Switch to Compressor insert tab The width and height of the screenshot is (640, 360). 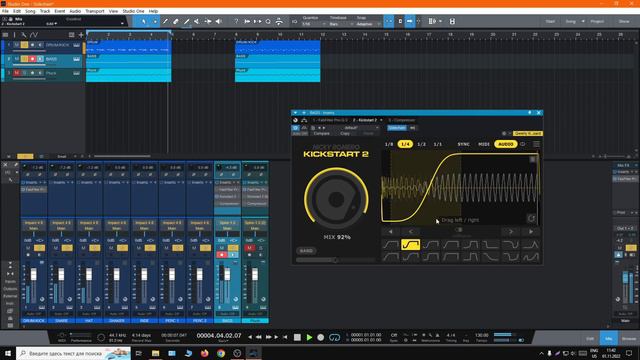pyautogui.click(x=402, y=120)
